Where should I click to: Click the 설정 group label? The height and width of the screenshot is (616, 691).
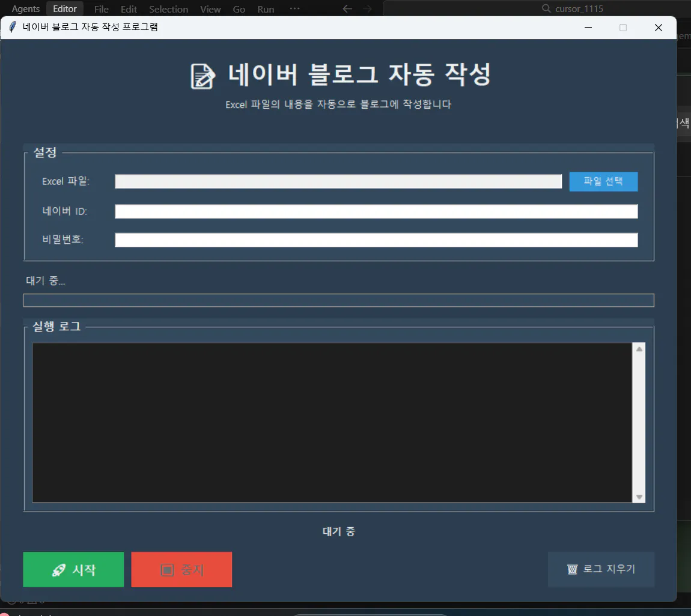coord(45,152)
